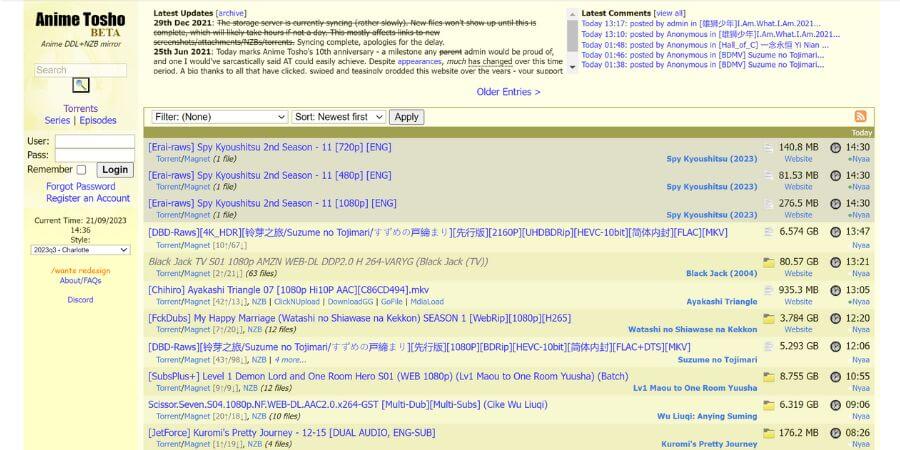Click file icon beside 935.3 MB size
Viewport: 900px width, 450px height.
(x=769, y=291)
